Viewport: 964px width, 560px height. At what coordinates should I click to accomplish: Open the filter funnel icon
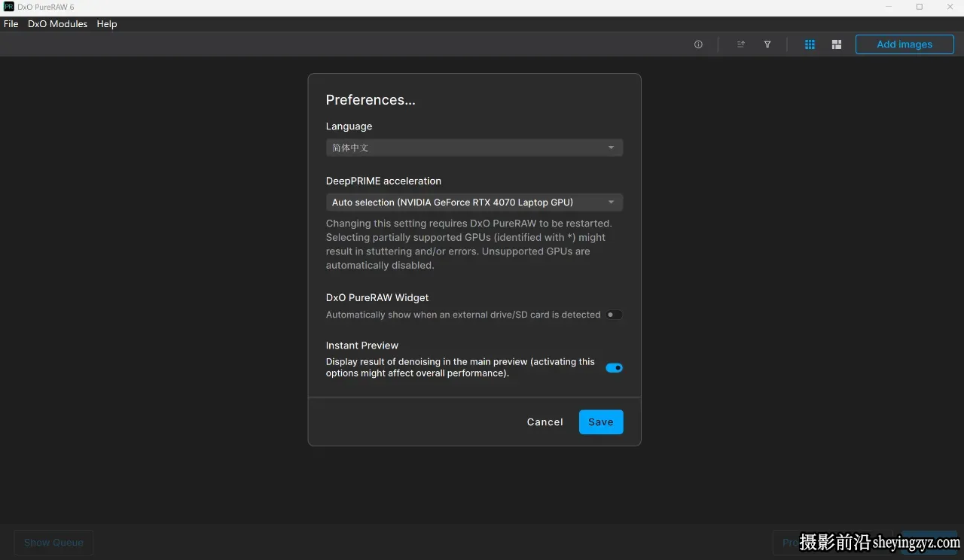pos(767,44)
